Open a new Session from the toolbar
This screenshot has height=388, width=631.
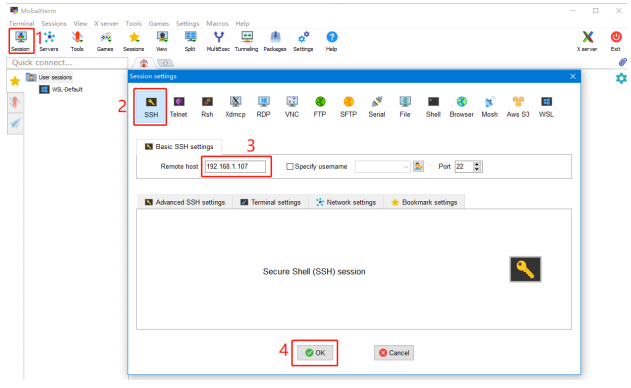[x=21, y=41]
